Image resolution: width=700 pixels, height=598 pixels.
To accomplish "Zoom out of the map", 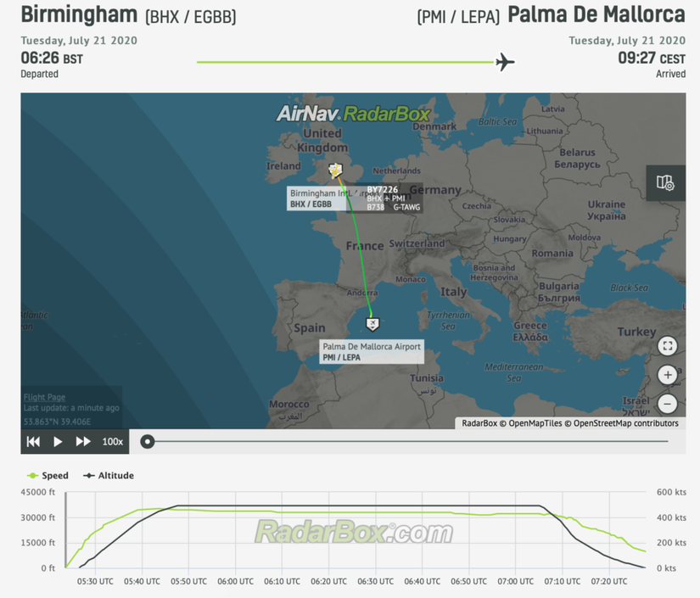I will coord(668,404).
